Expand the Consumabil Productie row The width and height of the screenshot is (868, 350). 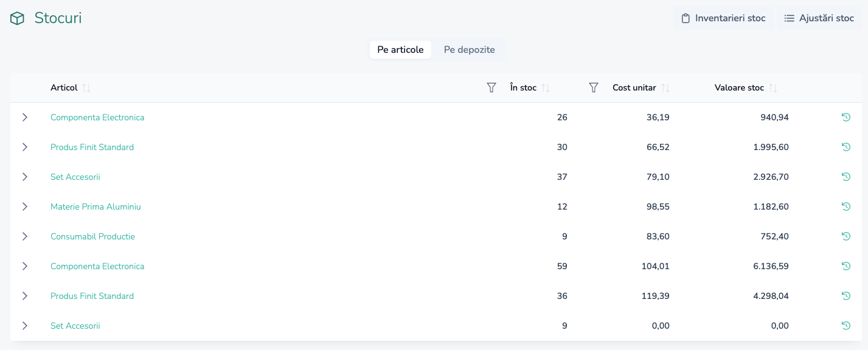[x=25, y=236]
